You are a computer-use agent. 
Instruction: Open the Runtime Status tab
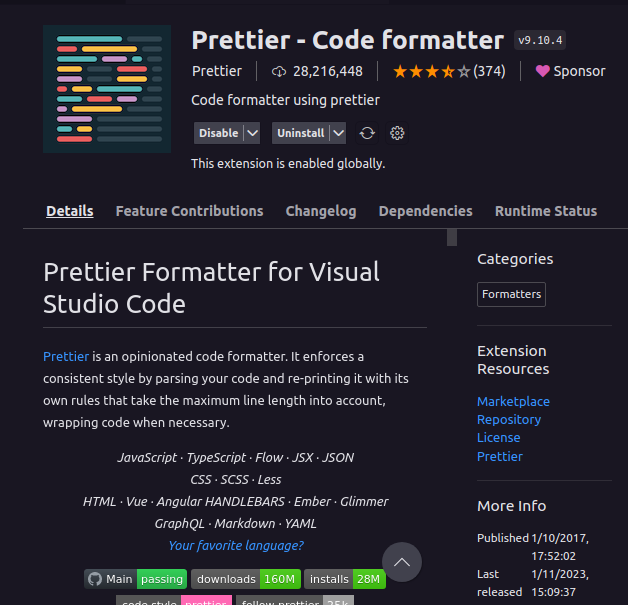click(x=545, y=211)
